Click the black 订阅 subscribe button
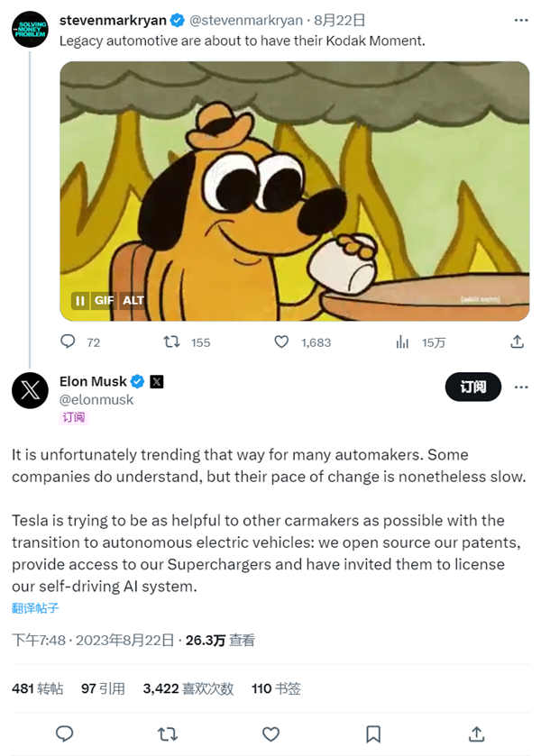 472,387
